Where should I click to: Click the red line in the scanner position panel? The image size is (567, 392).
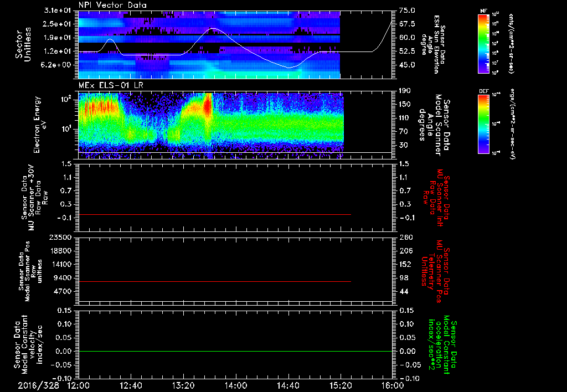[x=215, y=281]
